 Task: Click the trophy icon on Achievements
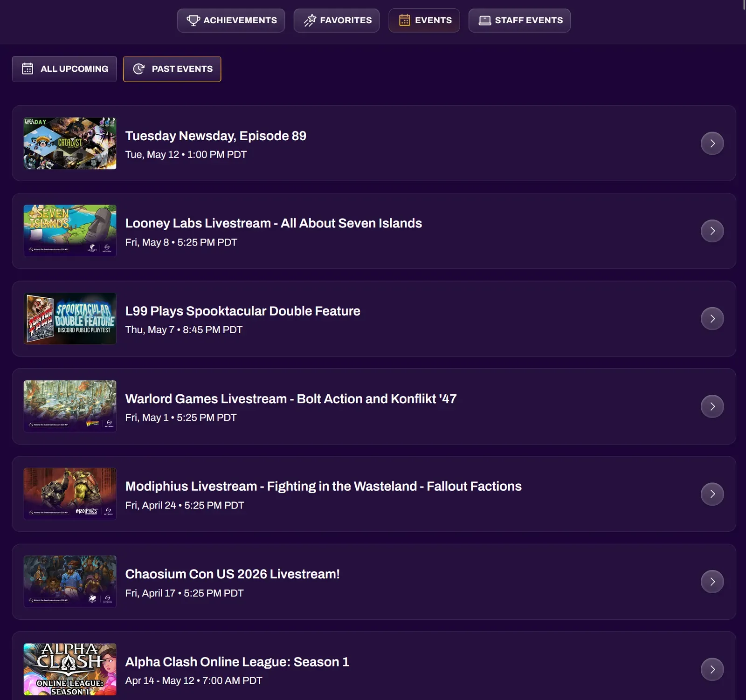[193, 21]
